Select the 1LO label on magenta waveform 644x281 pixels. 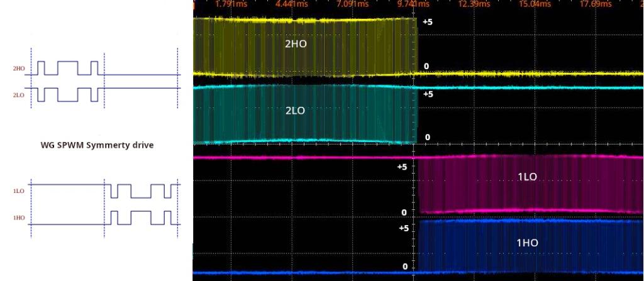(x=526, y=177)
